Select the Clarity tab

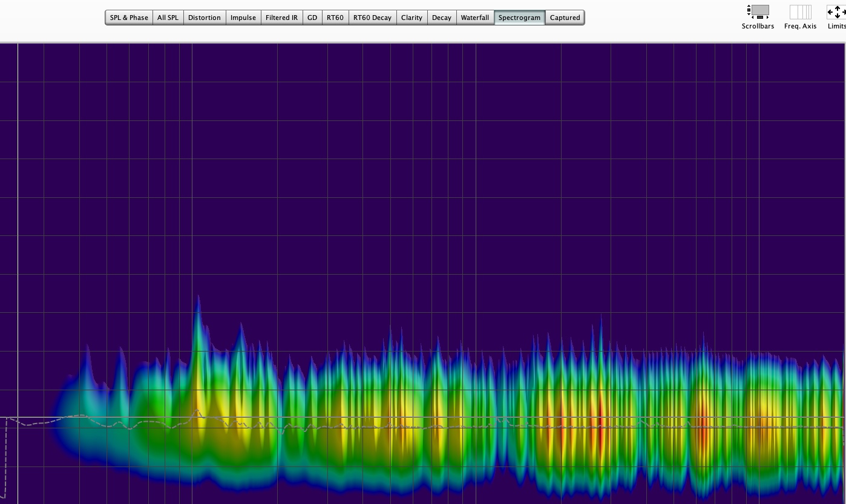412,18
